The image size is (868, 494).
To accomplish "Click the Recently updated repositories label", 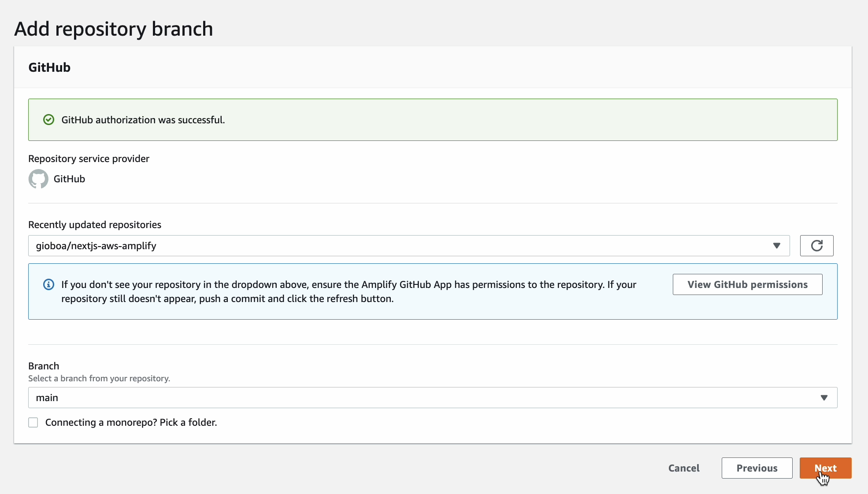I will pos(95,225).
